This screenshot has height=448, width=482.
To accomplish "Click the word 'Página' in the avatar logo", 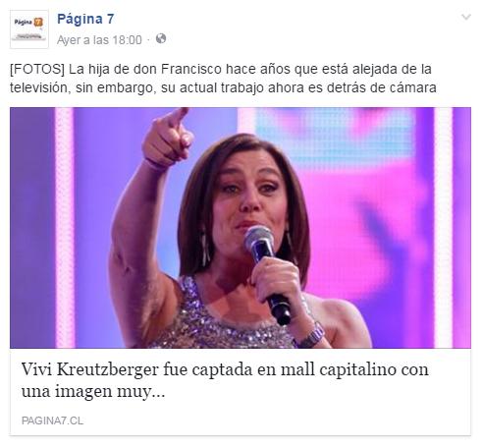I will click(24, 23).
